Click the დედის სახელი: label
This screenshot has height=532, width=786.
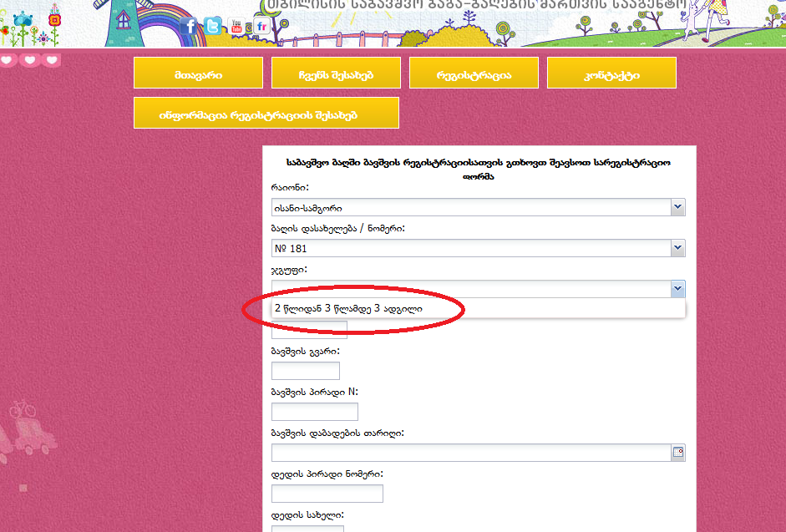tap(307, 515)
